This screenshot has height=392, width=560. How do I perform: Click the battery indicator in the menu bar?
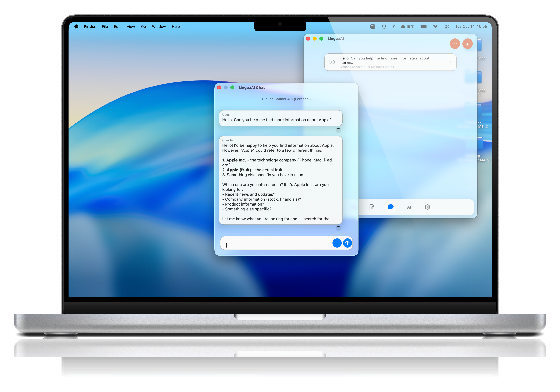424,26
